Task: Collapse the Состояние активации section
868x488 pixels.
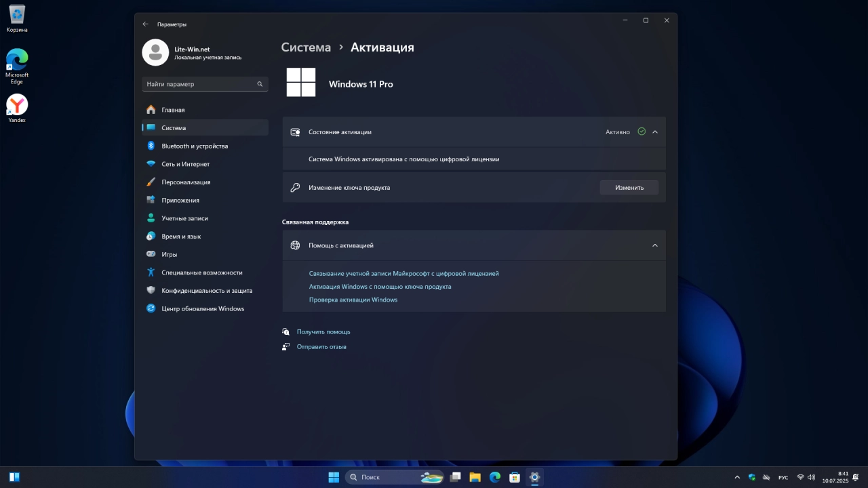Action: 655,132
